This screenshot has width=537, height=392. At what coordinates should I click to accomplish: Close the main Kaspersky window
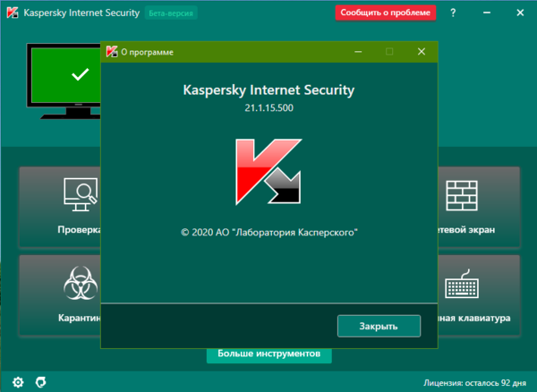point(520,13)
